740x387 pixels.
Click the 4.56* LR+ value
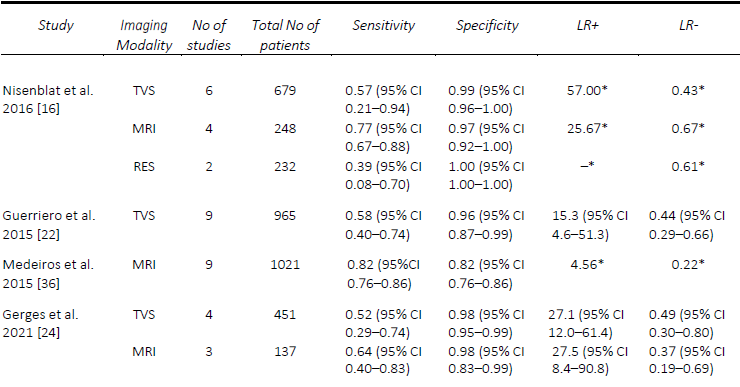pos(587,264)
